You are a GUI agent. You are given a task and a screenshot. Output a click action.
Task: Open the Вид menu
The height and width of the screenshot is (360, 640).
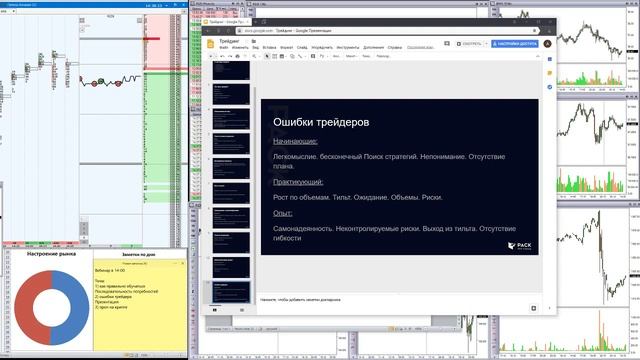(256, 48)
